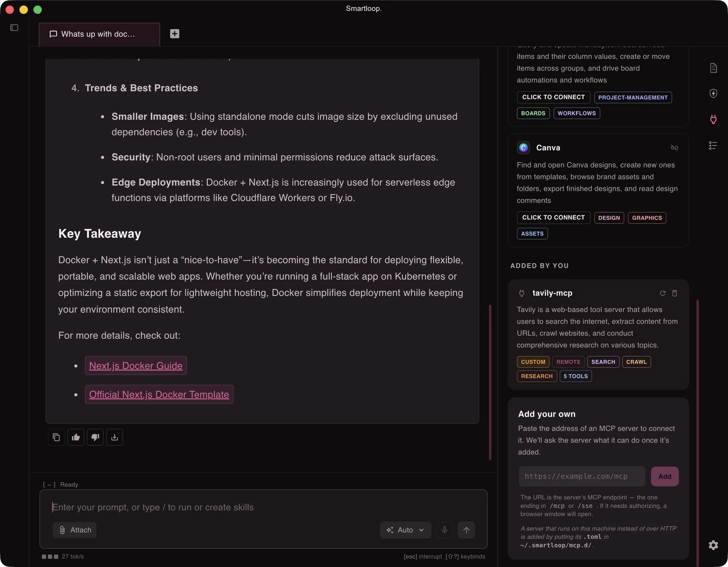Open a new chat tab with plus icon

click(175, 34)
